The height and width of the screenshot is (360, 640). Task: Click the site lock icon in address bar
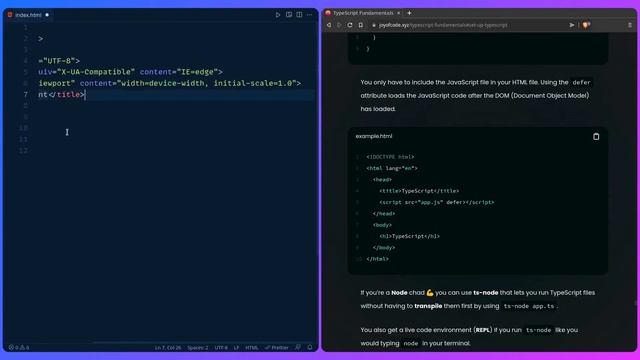(373, 25)
